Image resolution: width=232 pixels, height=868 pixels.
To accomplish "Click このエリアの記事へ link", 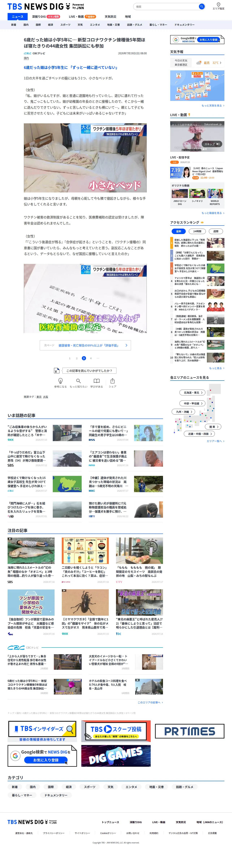I will point(150,702).
